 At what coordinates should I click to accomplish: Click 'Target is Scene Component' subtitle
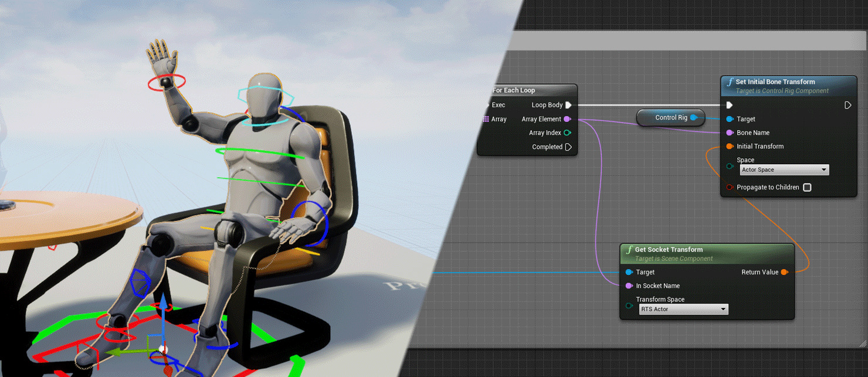[x=674, y=259]
